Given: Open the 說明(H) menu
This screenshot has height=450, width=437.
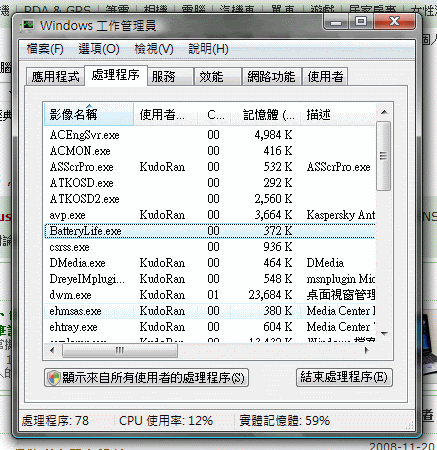Looking at the screenshot, I should click(208, 49).
